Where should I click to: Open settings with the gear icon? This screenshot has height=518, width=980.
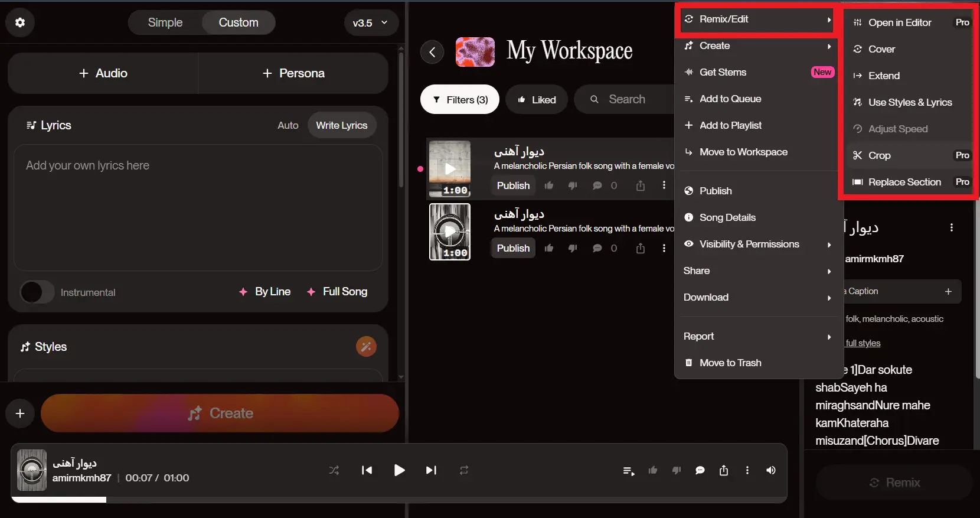[x=20, y=22]
